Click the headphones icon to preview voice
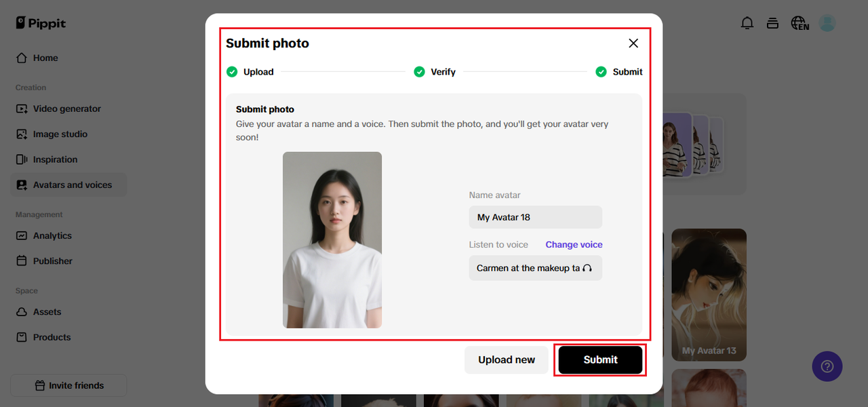Image resolution: width=868 pixels, height=407 pixels. 587,268
